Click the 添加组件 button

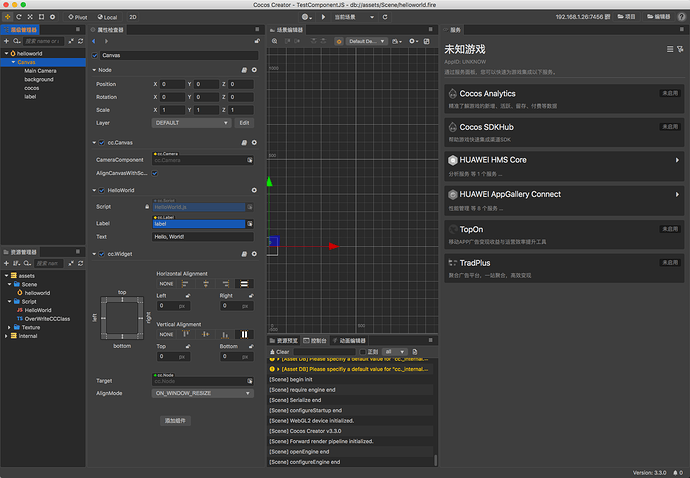click(x=176, y=420)
